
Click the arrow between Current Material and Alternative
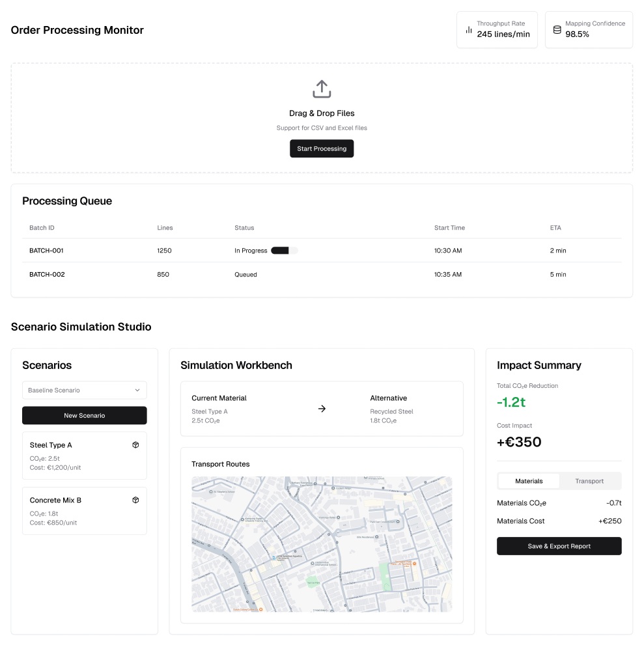(322, 409)
